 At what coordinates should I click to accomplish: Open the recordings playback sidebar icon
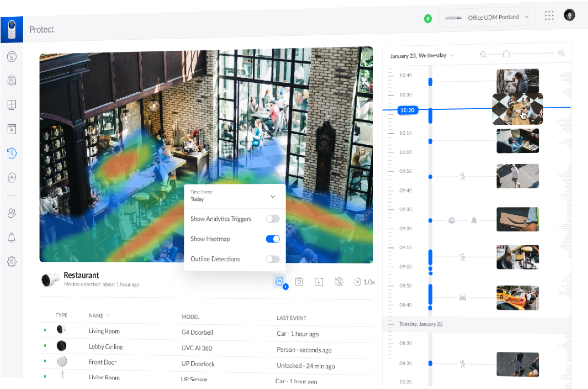(12, 129)
